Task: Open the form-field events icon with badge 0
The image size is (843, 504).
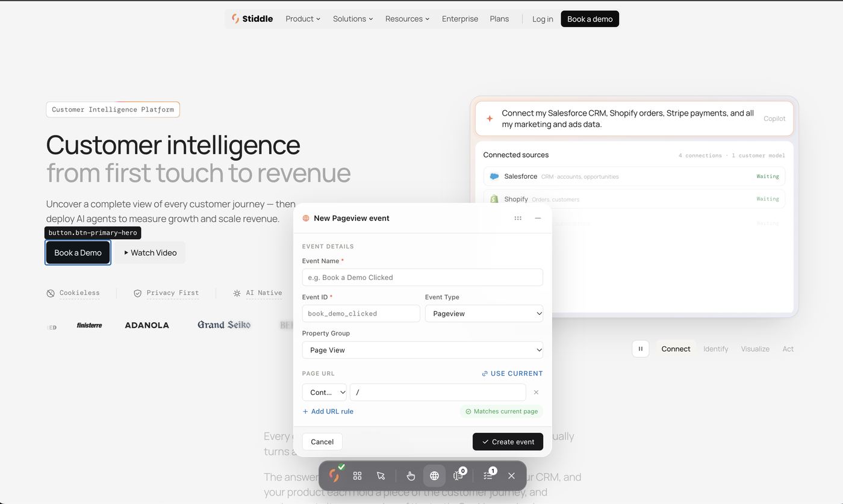Action: pyautogui.click(x=459, y=475)
